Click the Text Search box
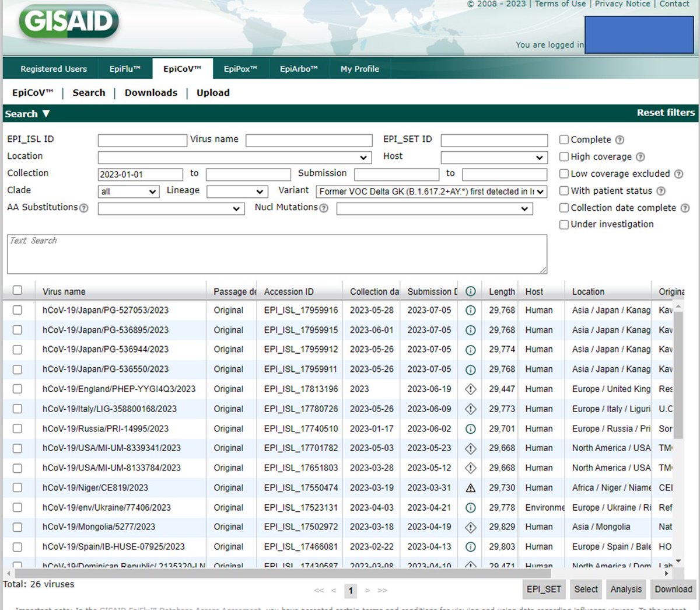This screenshot has width=700, height=610. (277, 254)
